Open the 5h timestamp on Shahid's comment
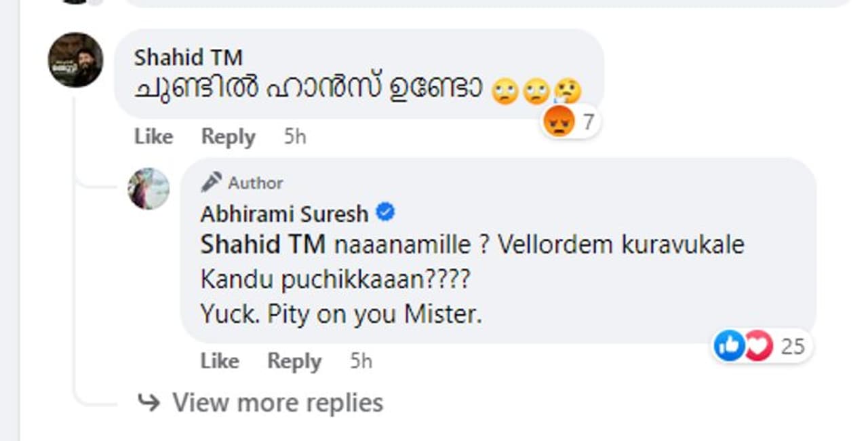 coord(295,137)
